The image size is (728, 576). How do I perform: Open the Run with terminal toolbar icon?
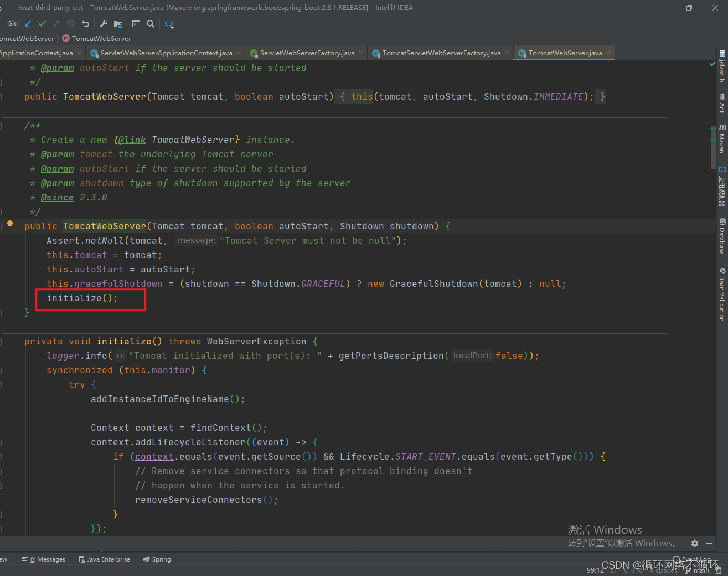tap(136, 24)
